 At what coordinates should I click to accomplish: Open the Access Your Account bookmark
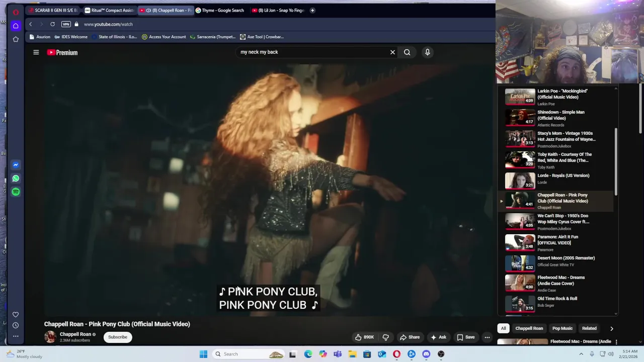tap(164, 37)
